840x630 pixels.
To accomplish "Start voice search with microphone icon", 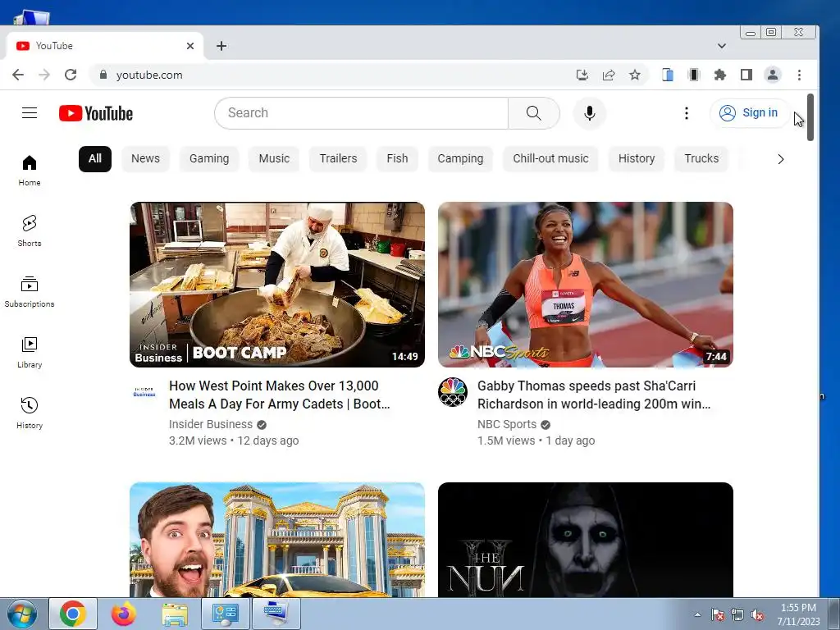I will (x=589, y=113).
